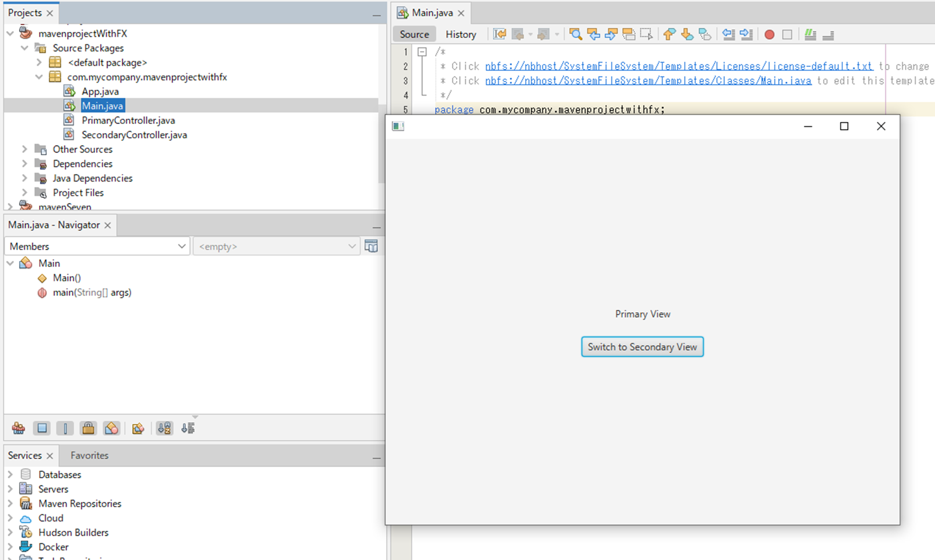The image size is (935, 560).
Task: Switch to the History tab of Main.java
Action: (x=460, y=34)
